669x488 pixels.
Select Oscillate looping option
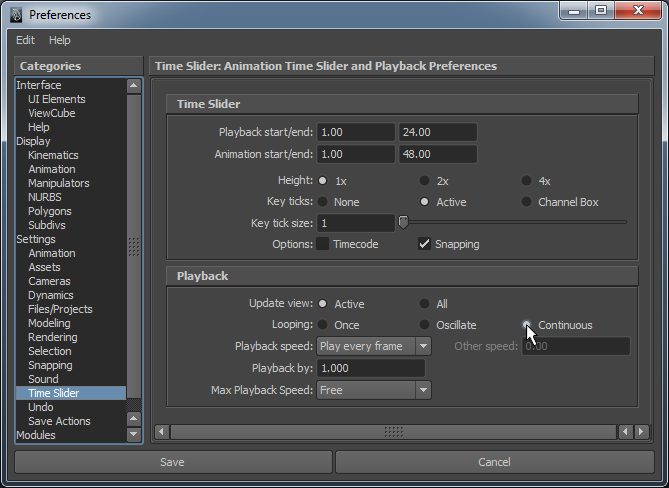(425, 325)
